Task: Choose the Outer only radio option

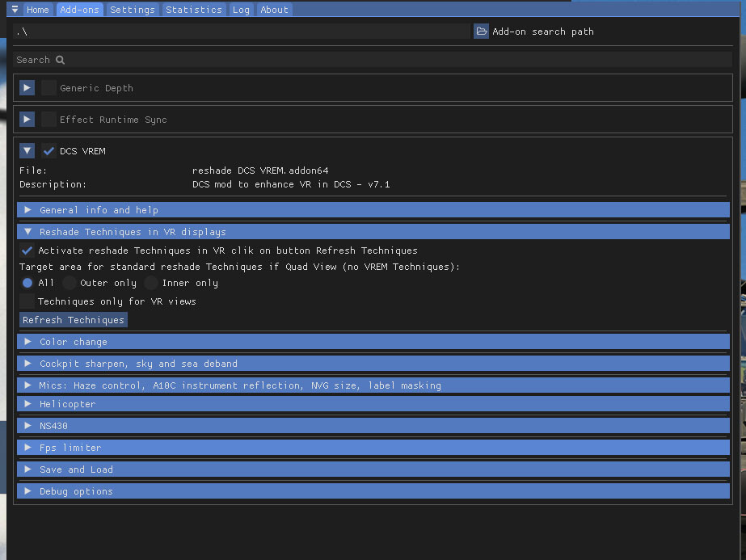Action: point(70,283)
